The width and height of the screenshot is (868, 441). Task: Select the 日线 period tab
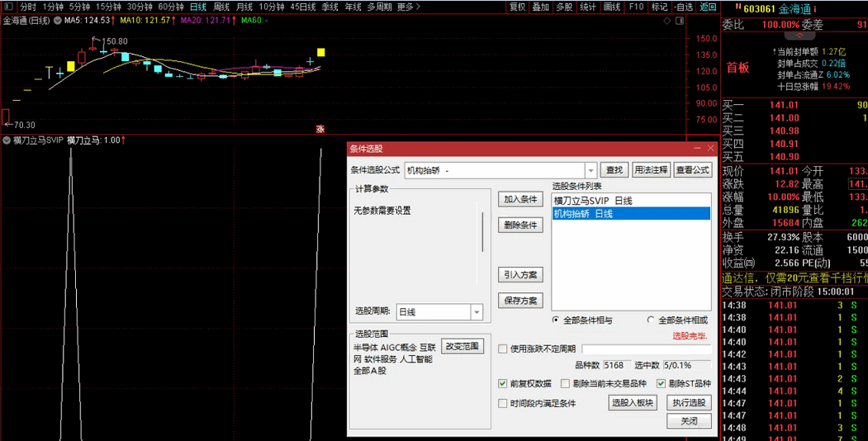[198, 7]
